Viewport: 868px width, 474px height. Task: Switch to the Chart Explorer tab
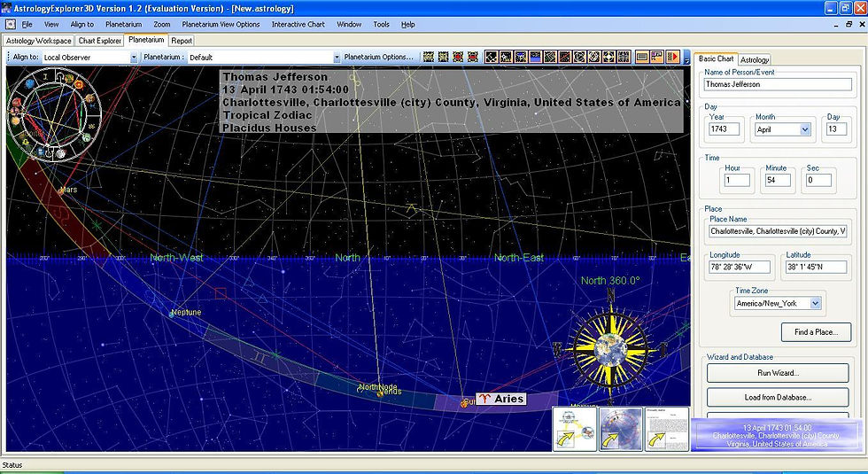pyautogui.click(x=99, y=41)
